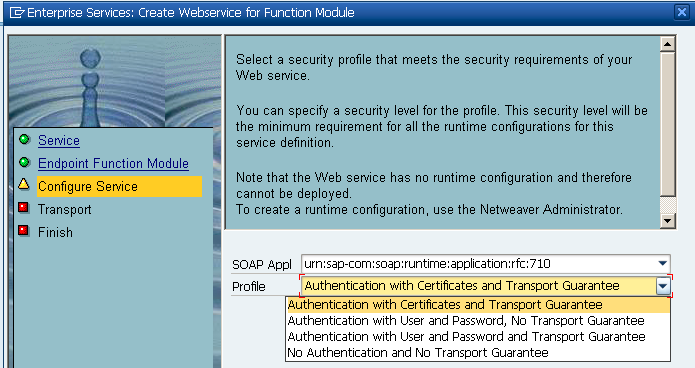Click the green status icon beside Service
The height and width of the screenshot is (368, 695).
24,140
